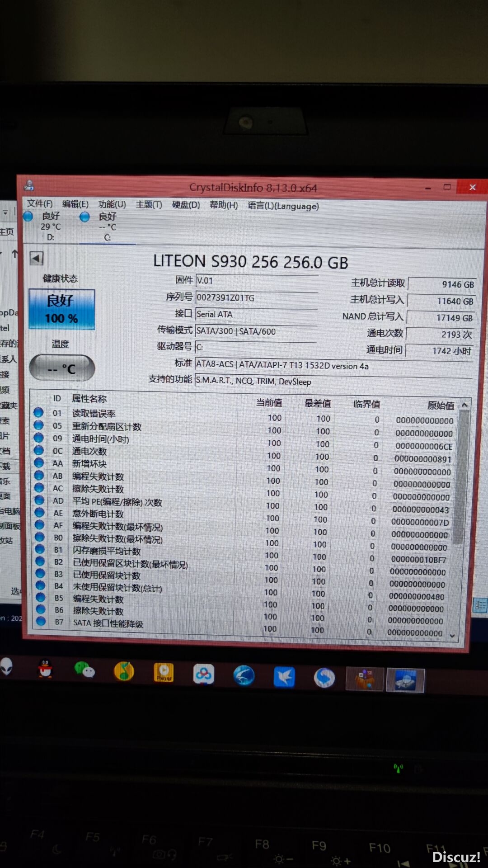488x868 pixels.
Task: Click the status circle for attribute B7
Action: 41,621
